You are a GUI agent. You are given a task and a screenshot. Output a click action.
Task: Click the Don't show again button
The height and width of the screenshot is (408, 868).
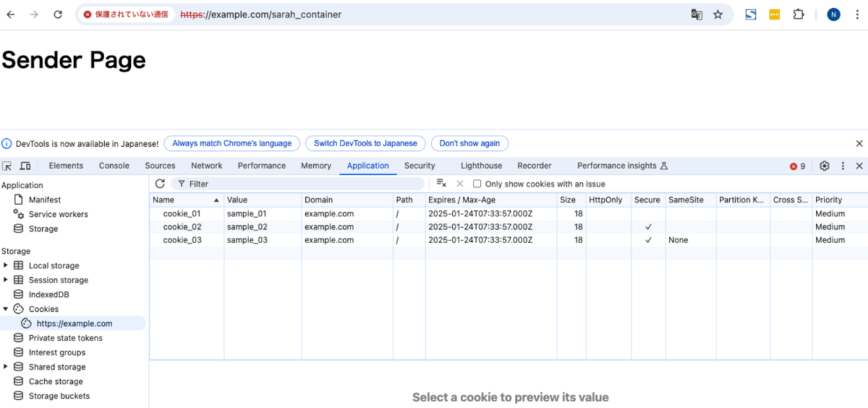coord(469,144)
